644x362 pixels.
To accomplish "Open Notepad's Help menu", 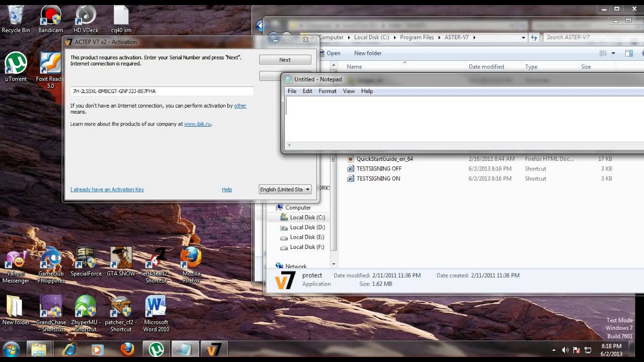I will (367, 91).
